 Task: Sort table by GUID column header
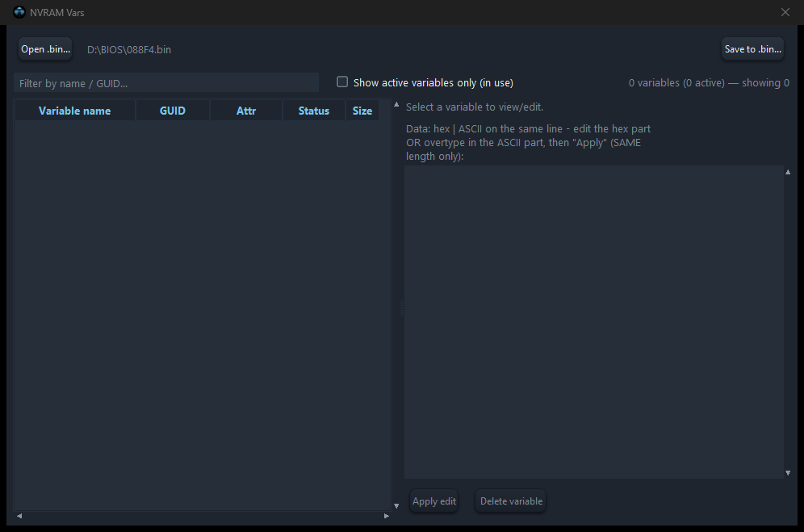[172, 111]
